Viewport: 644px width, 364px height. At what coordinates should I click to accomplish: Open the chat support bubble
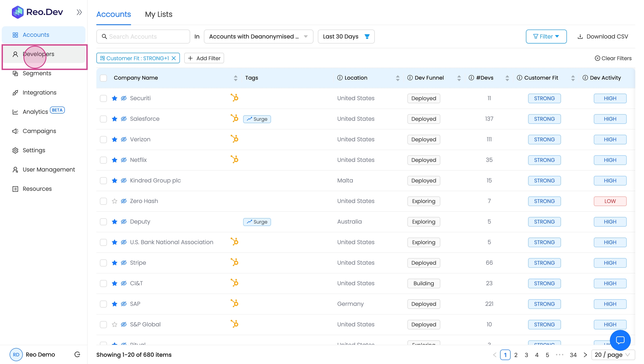620,340
